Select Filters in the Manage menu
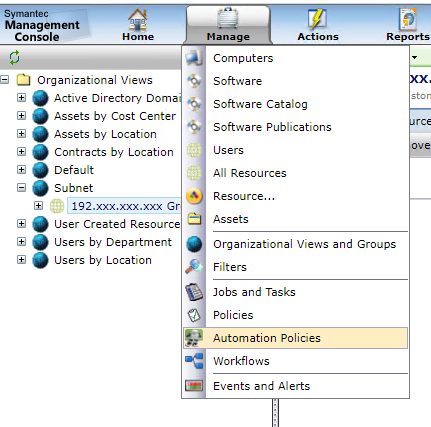431x427 pixels. pos(230,267)
